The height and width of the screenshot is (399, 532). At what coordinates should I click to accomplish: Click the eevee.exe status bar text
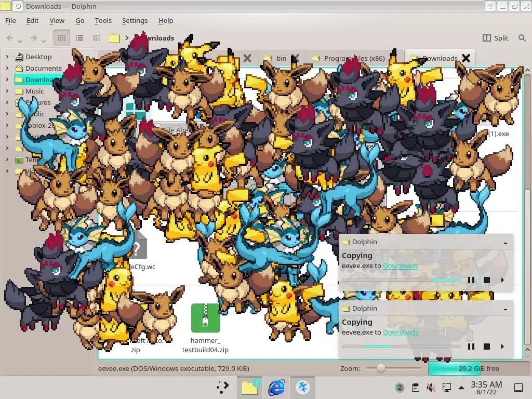174,368
